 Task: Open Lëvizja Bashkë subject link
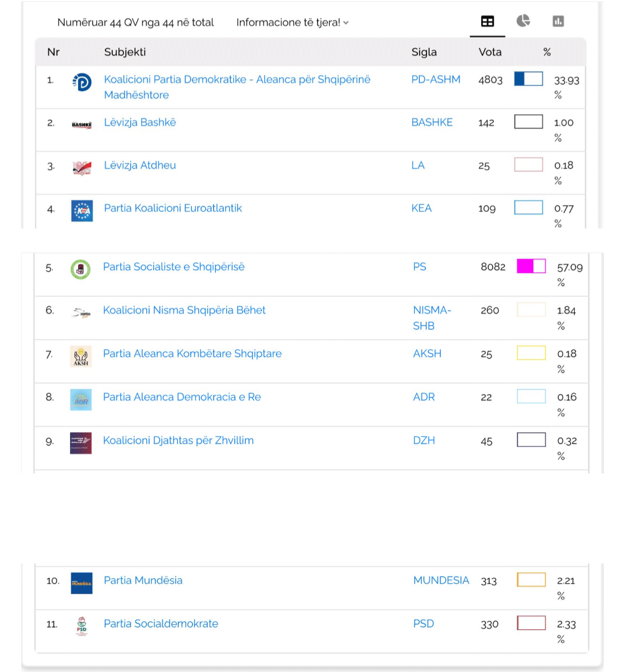point(140,122)
